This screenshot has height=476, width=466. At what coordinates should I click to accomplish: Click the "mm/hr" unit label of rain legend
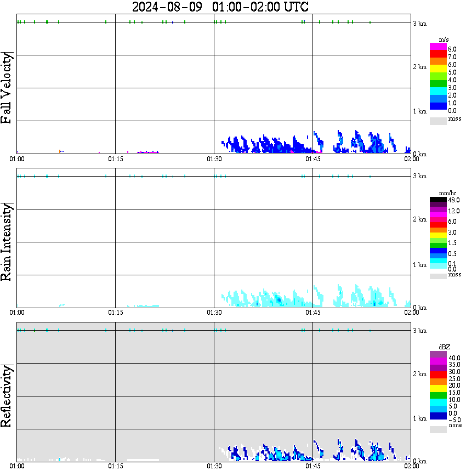[447, 193]
